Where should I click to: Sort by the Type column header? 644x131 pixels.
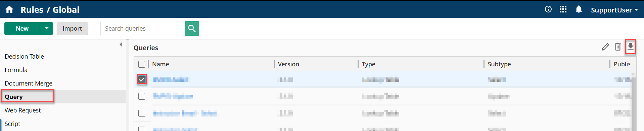pyautogui.click(x=368, y=64)
